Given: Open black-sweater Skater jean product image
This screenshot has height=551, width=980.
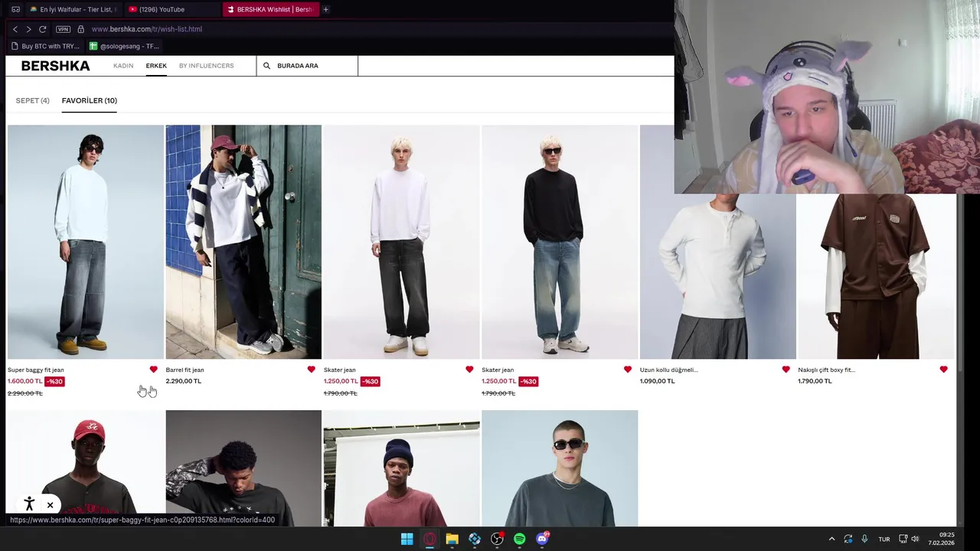Looking at the screenshot, I should point(560,242).
